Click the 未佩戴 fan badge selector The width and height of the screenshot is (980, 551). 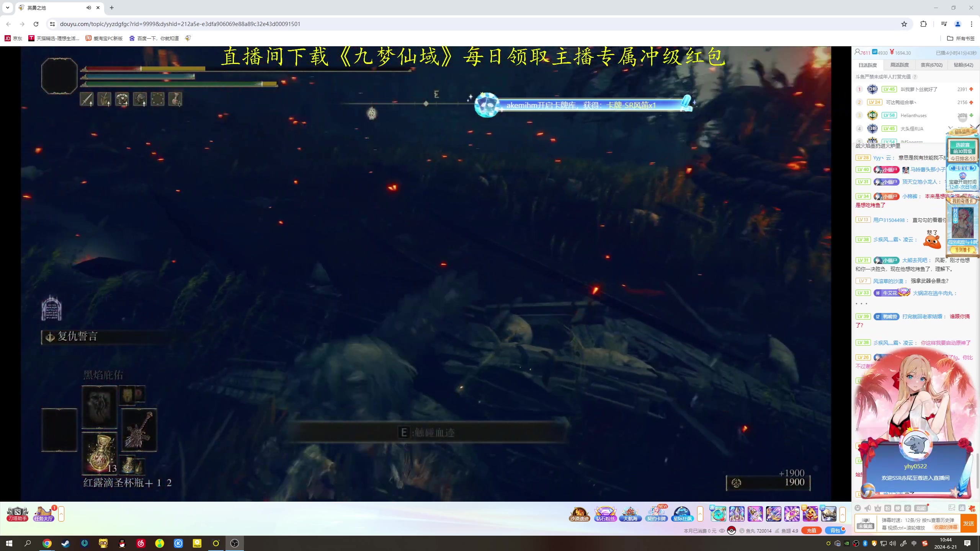tap(866, 523)
